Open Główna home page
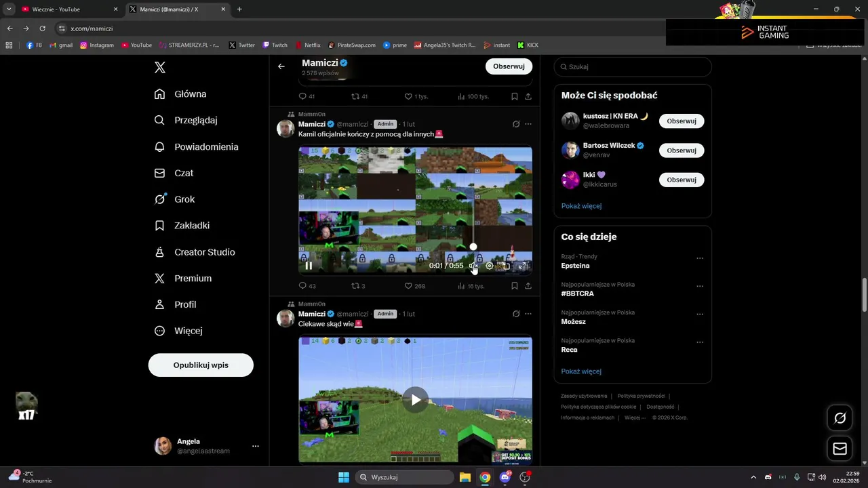The image size is (868, 488). click(180, 94)
